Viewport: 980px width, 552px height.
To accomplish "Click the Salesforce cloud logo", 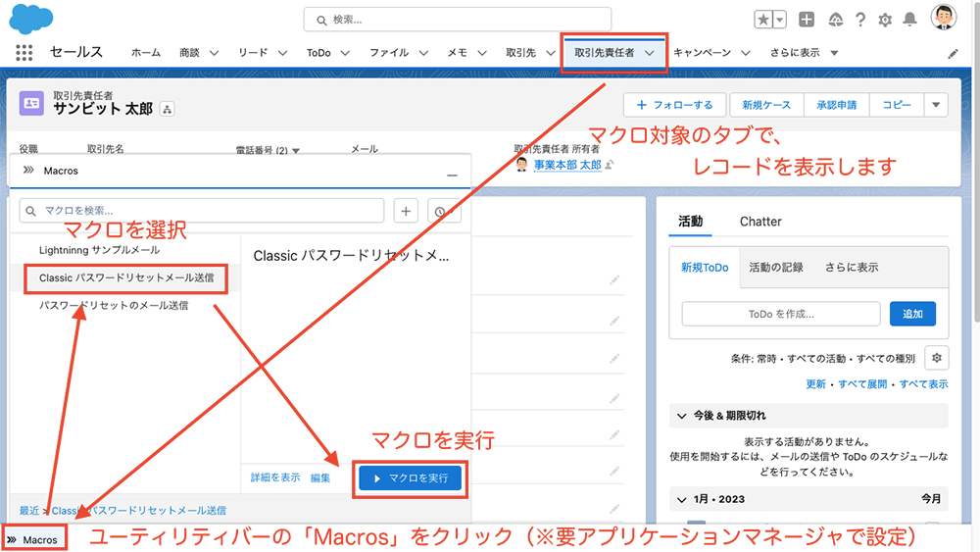I will pyautogui.click(x=30, y=19).
